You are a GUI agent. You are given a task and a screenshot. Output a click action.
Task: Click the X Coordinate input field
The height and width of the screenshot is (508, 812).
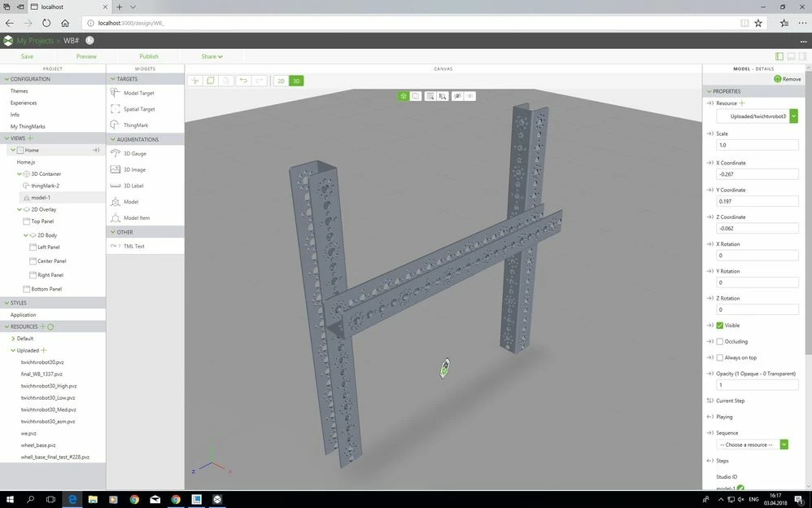[x=757, y=174]
